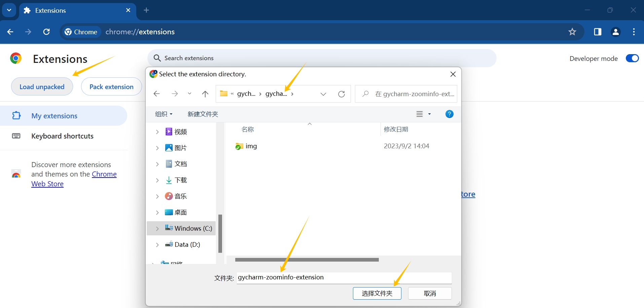Click 选择文件夹 to confirm folder

pyautogui.click(x=377, y=294)
